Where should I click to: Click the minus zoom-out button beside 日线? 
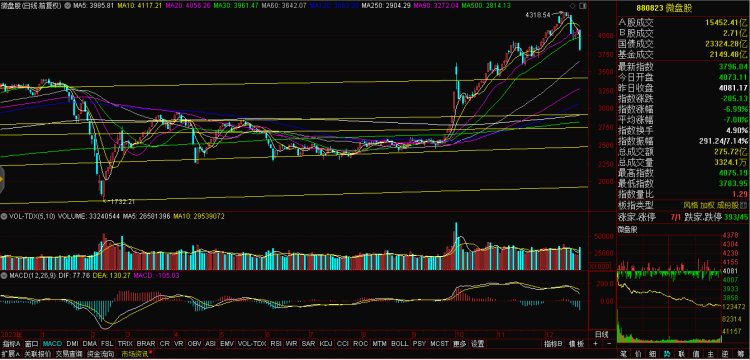609,343
